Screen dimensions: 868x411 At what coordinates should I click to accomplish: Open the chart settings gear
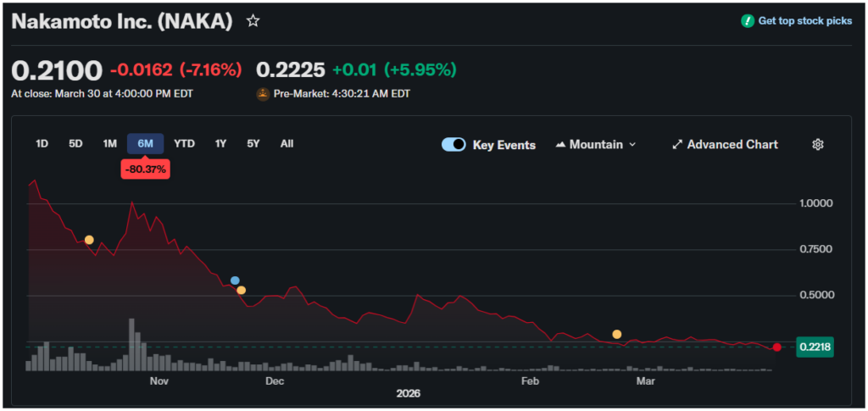[818, 144]
